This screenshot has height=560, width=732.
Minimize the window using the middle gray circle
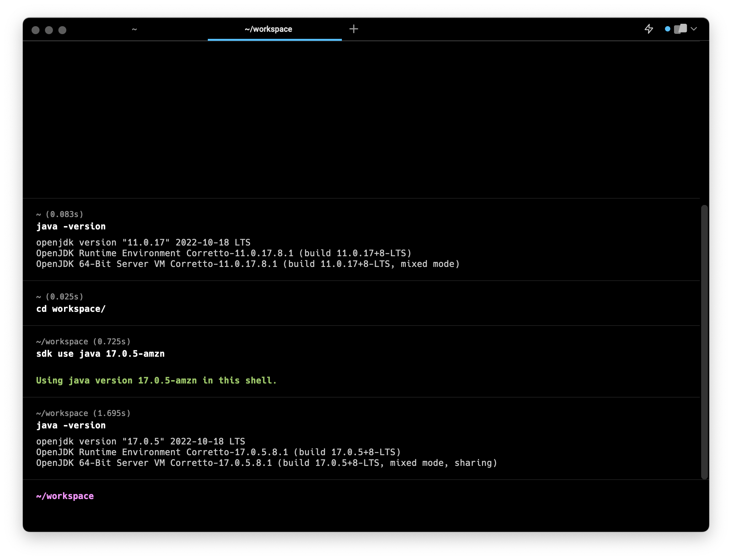tap(49, 30)
